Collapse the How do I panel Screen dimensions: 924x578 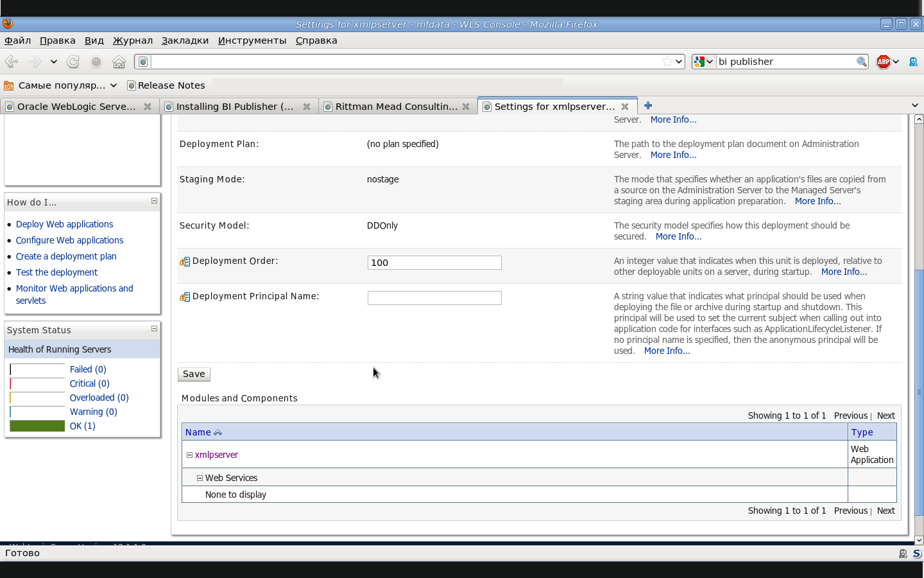pyautogui.click(x=154, y=201)
